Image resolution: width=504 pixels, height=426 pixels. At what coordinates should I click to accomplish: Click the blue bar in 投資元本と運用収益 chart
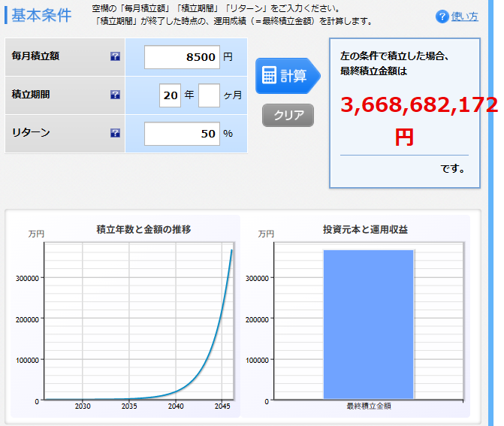tap(368, 323)
